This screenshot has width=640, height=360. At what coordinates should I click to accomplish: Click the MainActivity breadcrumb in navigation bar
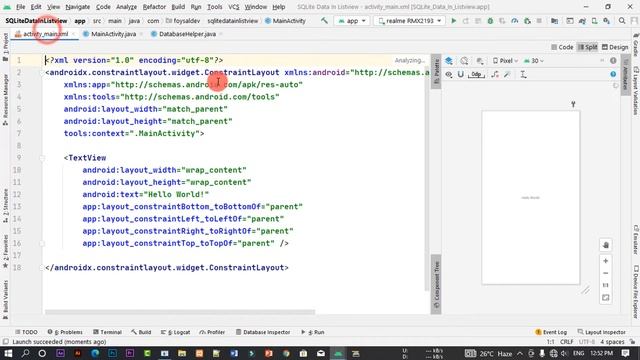[x=285, y=21]
